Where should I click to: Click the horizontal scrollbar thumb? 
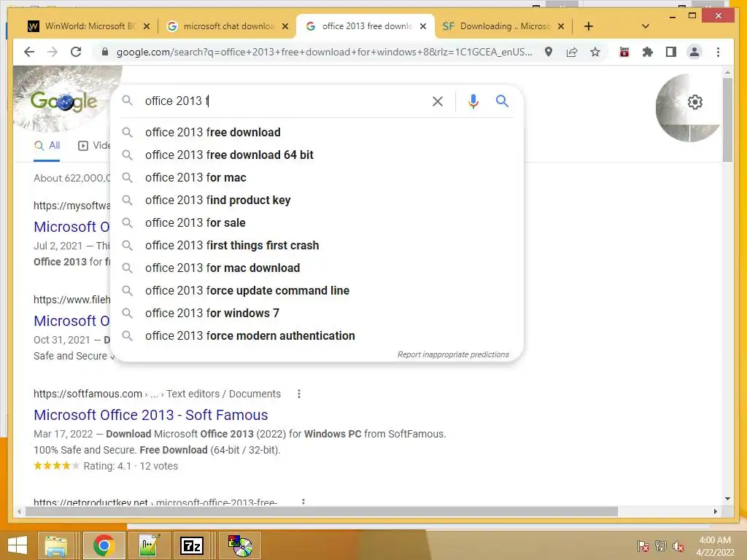pyautogui.click(x=322, y=511)
